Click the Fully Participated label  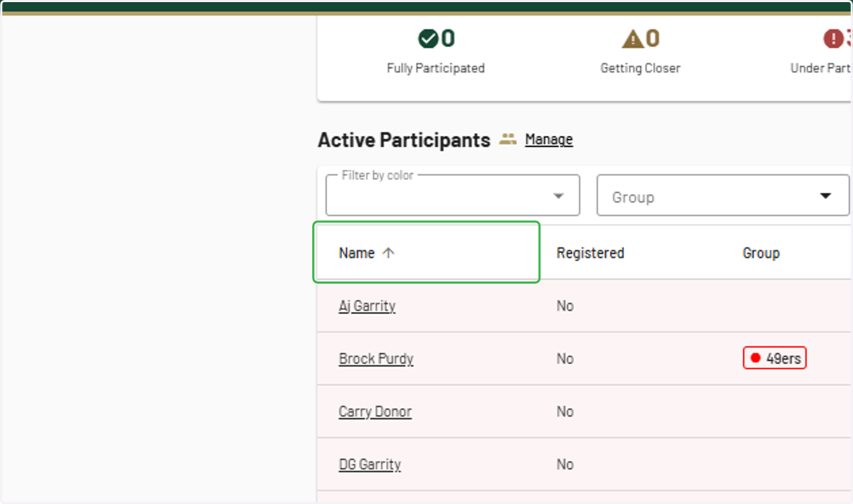(436, 68)
